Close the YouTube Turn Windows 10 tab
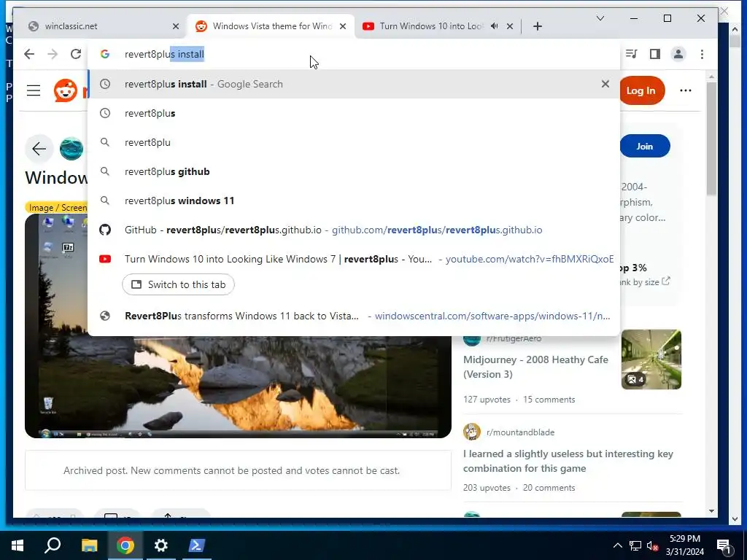747x560 pixels. [x=510, y=26]
